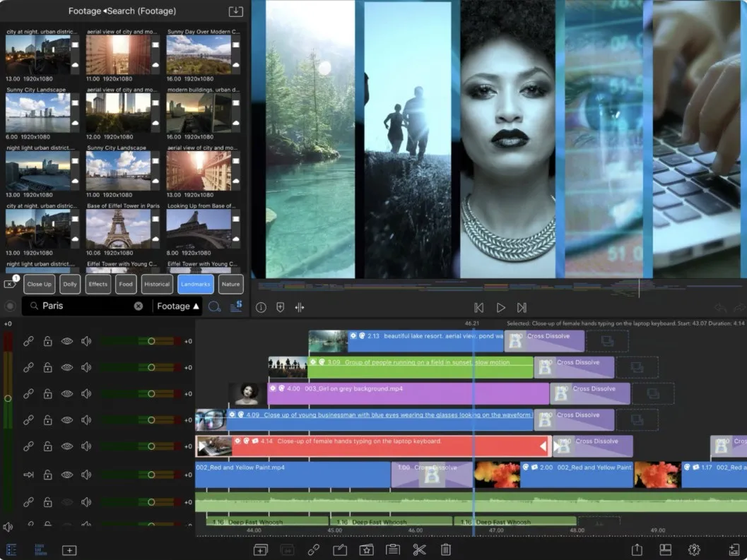Select the Landmarks category tag
This screenshot has width=747, height=560.
pos(195,284)
